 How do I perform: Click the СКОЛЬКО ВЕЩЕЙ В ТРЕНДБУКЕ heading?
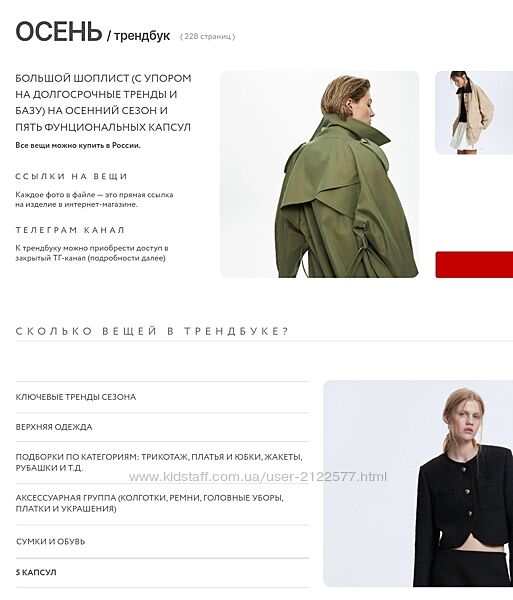tap(152, 331)
